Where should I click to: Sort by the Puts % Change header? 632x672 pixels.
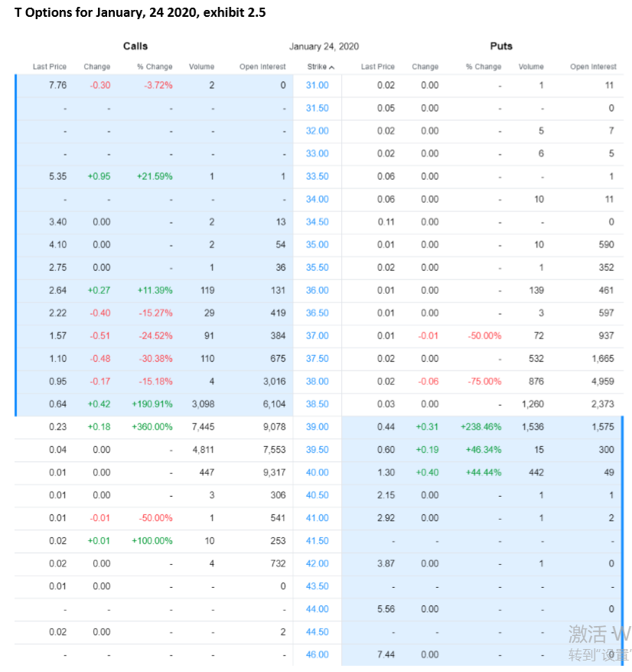(x=483, y=67)
